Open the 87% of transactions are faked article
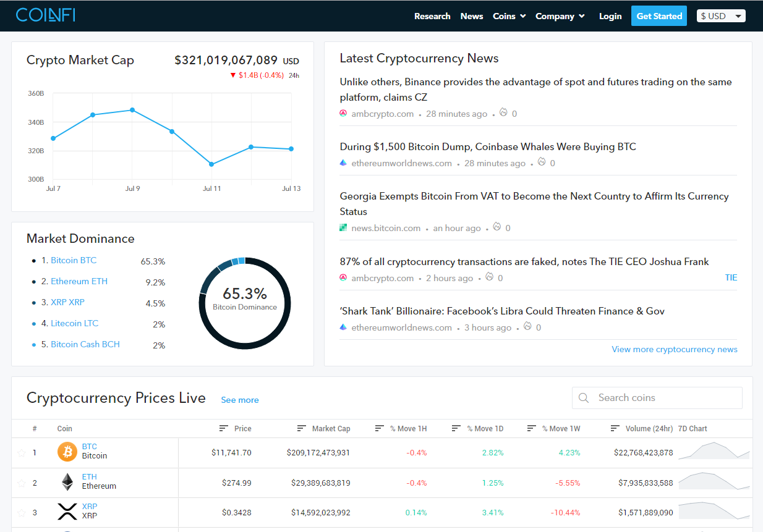Screen dimensions: 763x532 (x=524, y=261)
